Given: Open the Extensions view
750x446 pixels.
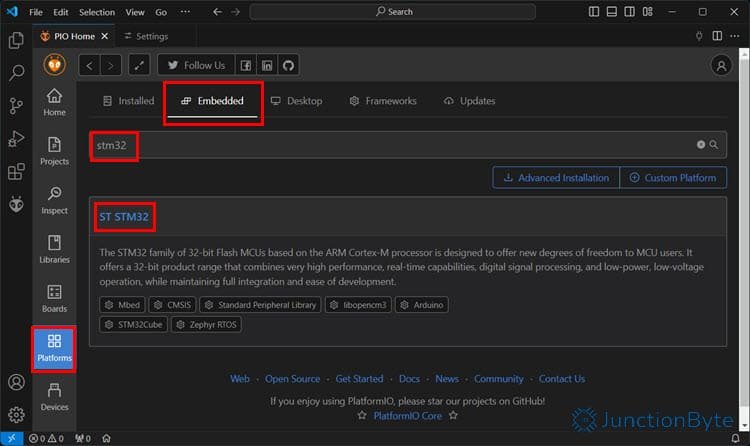Looking at the screenshot, I should pos(16,171).
